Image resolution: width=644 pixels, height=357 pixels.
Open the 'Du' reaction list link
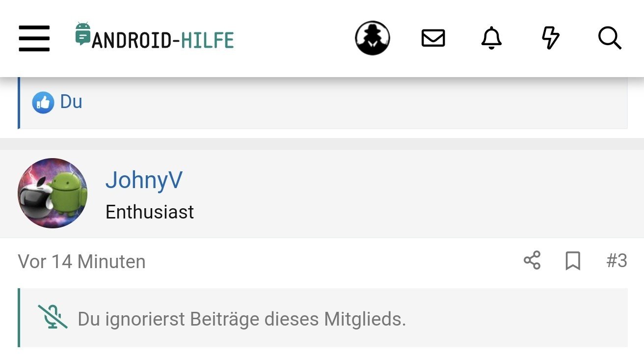(71, 102)
